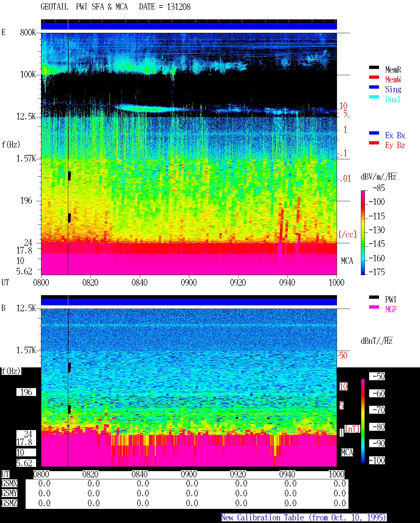This screenshot has width=420, height=523.
Task: Click the 100K frequency label on E panel
Action: pyautogui.click(x=28, y=75)
